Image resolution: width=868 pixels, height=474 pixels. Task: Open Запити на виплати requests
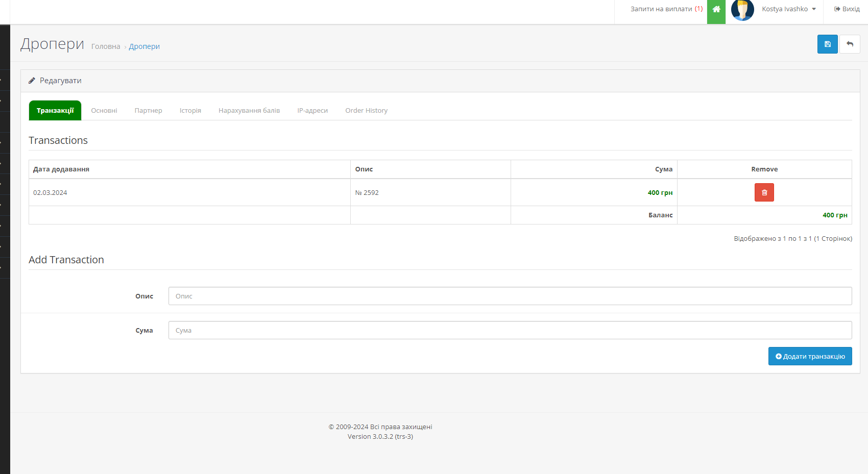click(666, 9)
